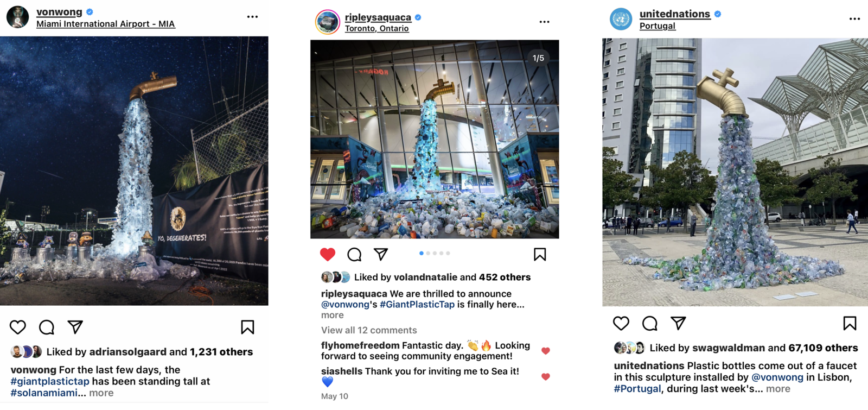Share the vonwong post via paper plane

[x=75, y=326]
